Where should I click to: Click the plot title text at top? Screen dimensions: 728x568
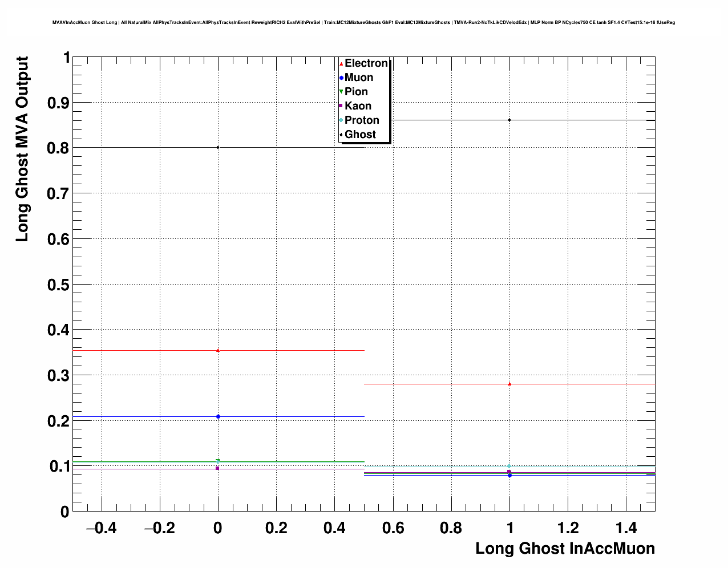point(363,22)
